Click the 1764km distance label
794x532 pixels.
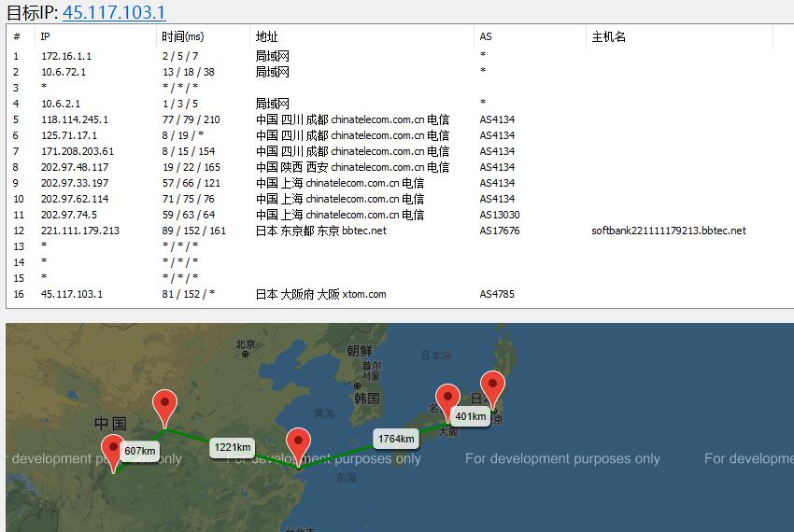coord(396,439)
